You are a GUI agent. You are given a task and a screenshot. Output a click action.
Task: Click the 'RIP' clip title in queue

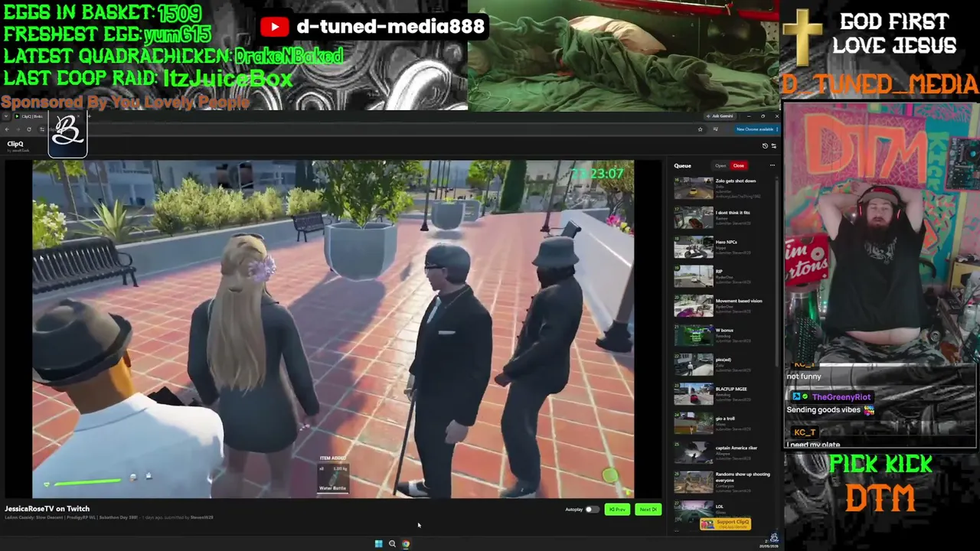(x=719, y=271)
